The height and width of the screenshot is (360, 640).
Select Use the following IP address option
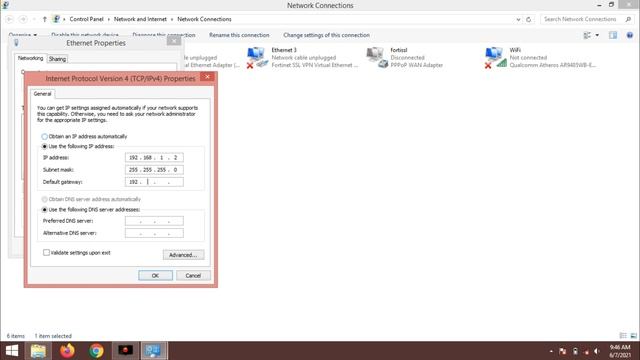click(44, 146)
